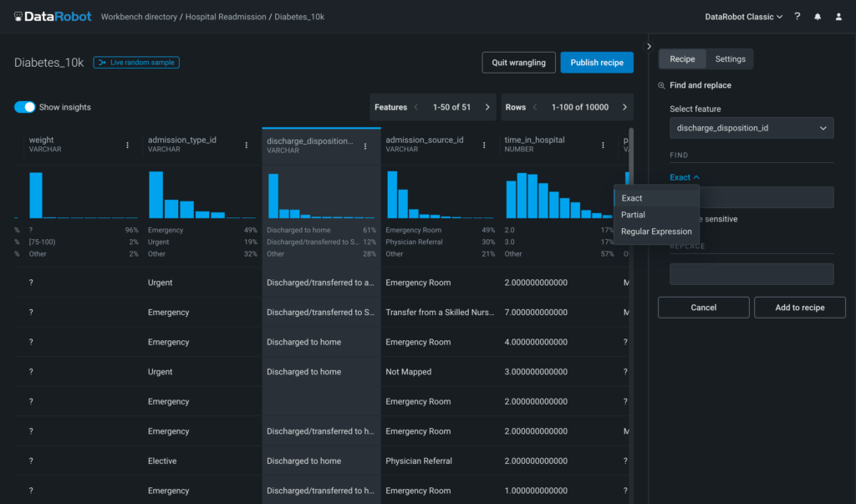Go to next rows page
Viewport: 856px width, 504px height.
[624, 107]
